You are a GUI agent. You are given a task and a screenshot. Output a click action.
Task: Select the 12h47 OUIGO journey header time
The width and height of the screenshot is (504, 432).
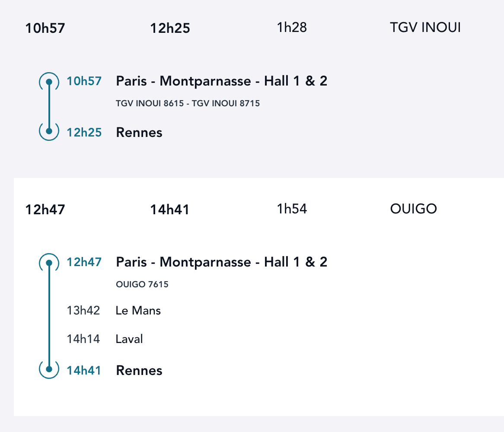tap(45, 210)
